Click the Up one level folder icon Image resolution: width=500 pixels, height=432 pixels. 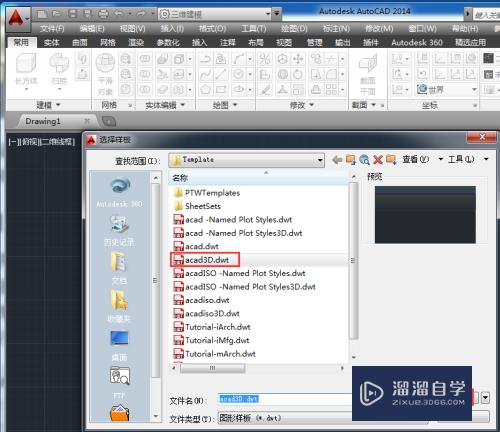[x=351, y=160]
